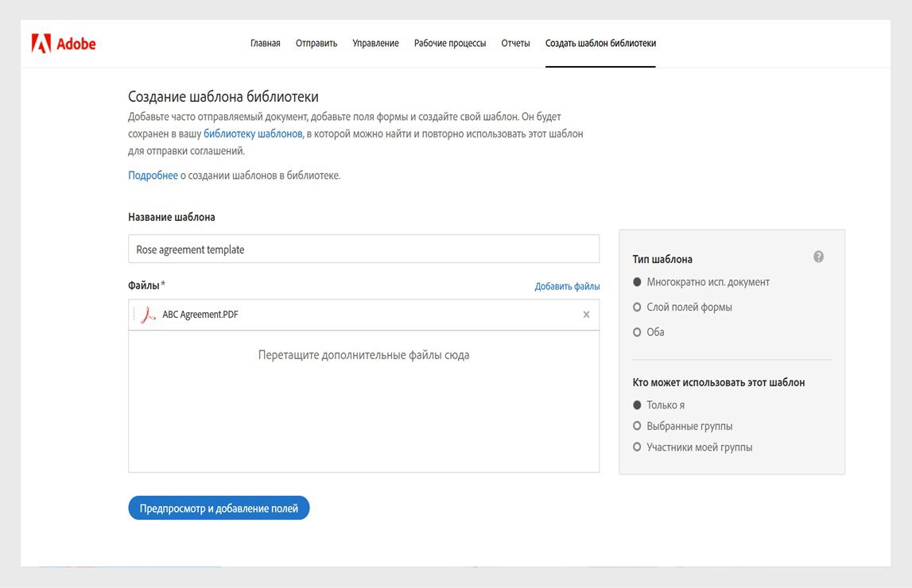The height and width of the screenshot is (588, 912).
Task: Follow the Подробнее link
Action: coord(153,176)
